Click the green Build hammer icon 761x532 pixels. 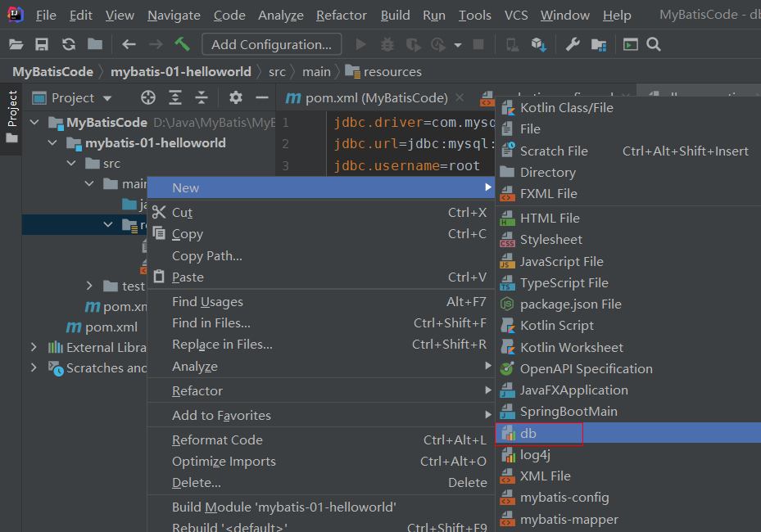pos(183,44)
